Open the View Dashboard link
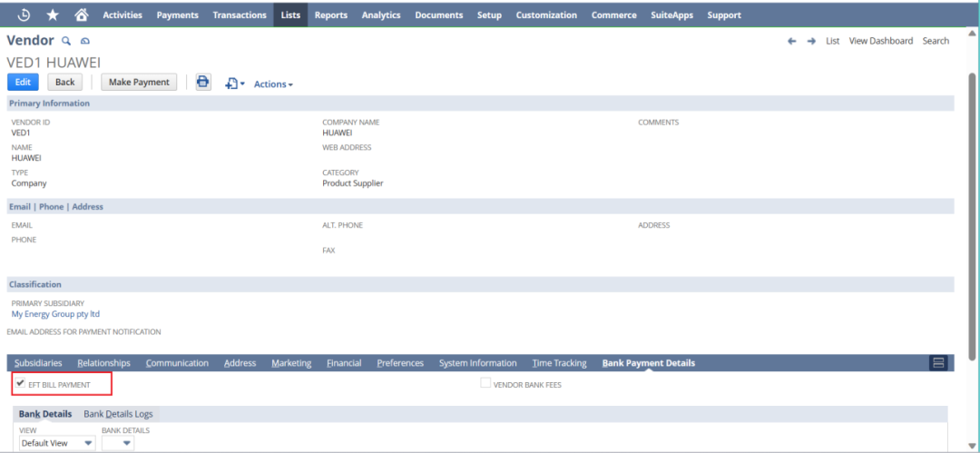 880,41
